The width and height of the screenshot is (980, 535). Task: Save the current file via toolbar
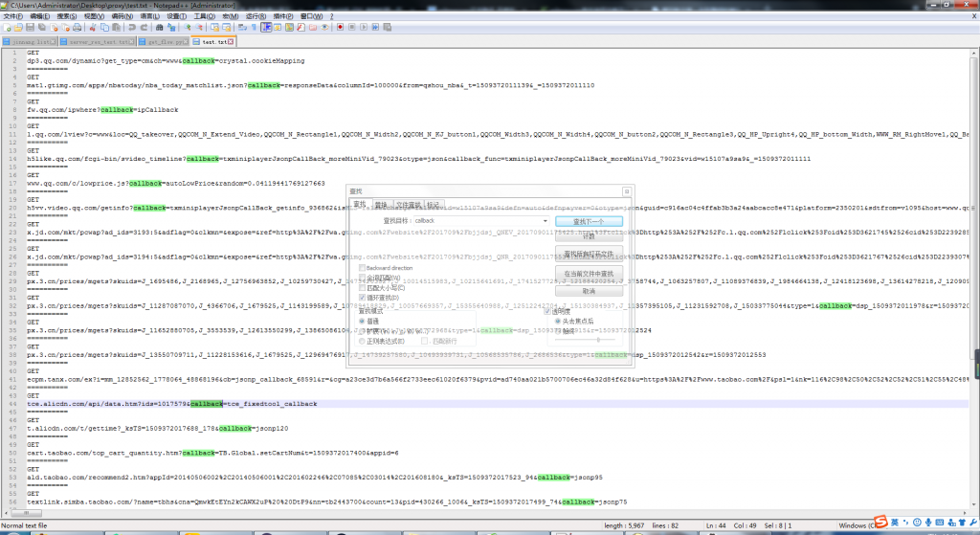coord(30,28)
